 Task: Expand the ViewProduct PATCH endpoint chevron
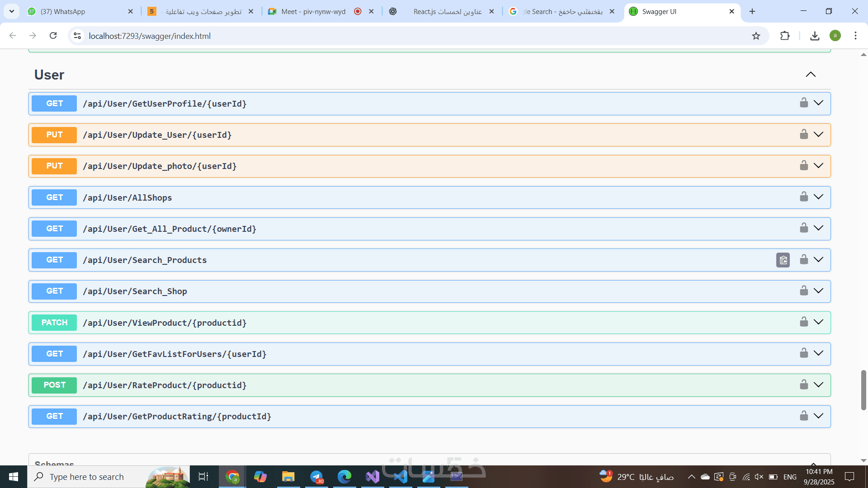pyautogui.click(x=818, y=322)
